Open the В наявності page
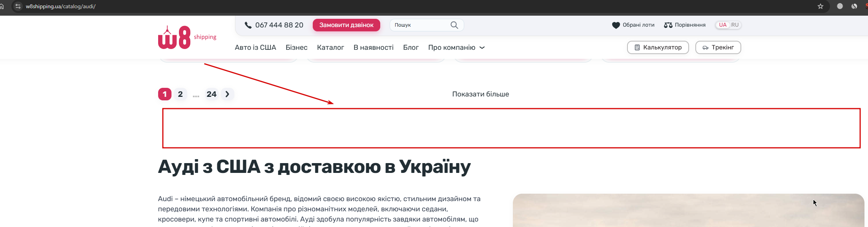 click(374, 47)
